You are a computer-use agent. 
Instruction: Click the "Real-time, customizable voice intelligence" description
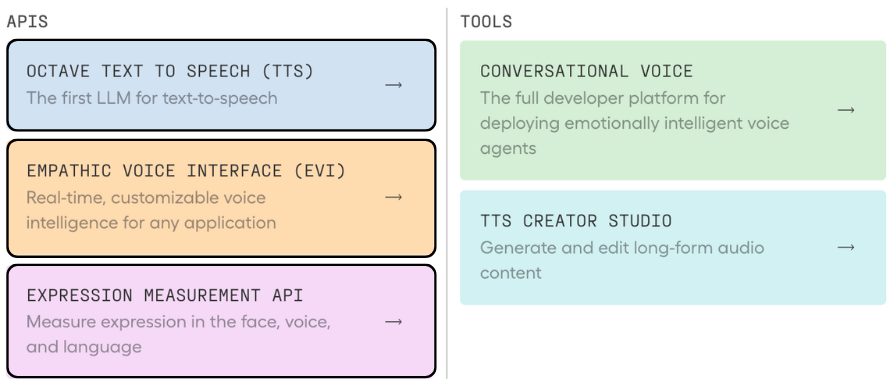click(151, 210)
